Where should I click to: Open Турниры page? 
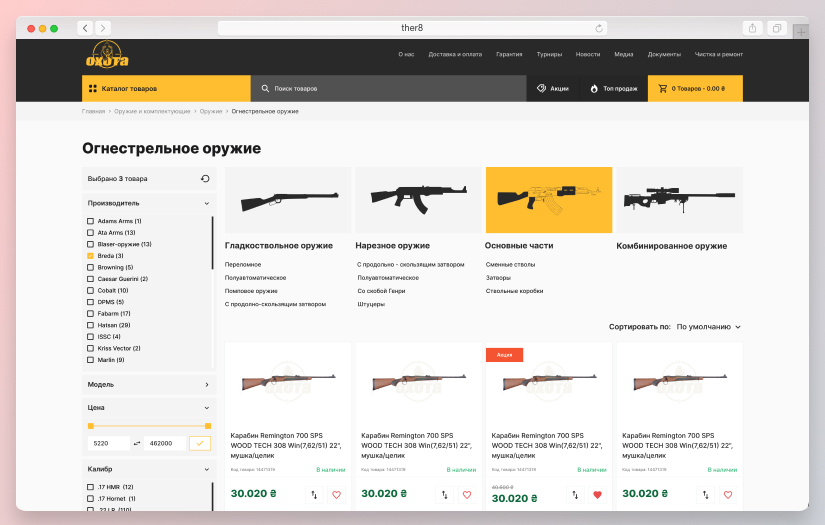tap(549, 54)
